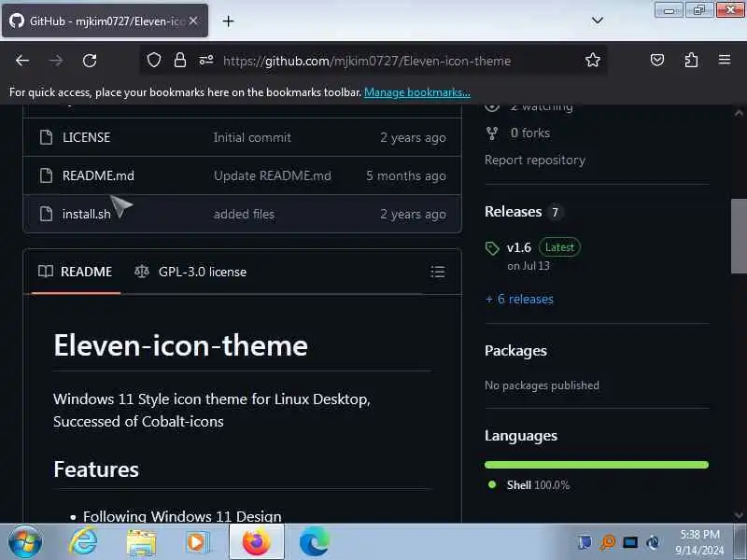Screen dimensions: 747x560
Task: Open the Update README.md commit link
Action: coord(273,175)
